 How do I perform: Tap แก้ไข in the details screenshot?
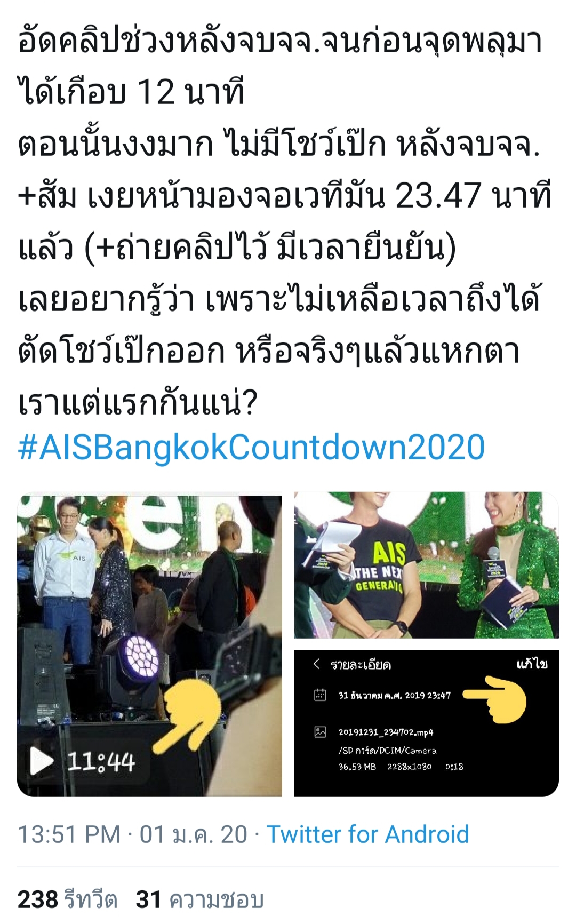point(532,664)
